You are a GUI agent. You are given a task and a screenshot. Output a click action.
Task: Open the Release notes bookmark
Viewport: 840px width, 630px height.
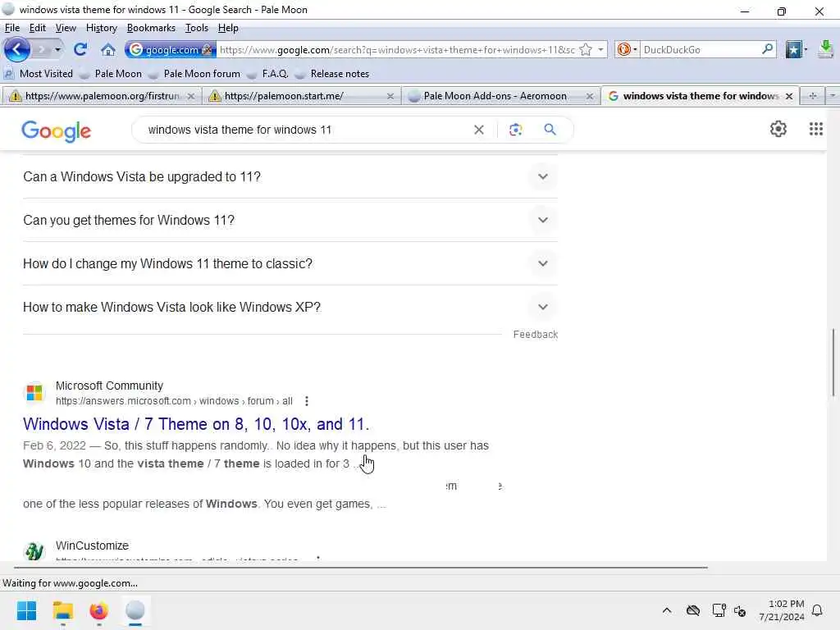(x=332, y=74)
